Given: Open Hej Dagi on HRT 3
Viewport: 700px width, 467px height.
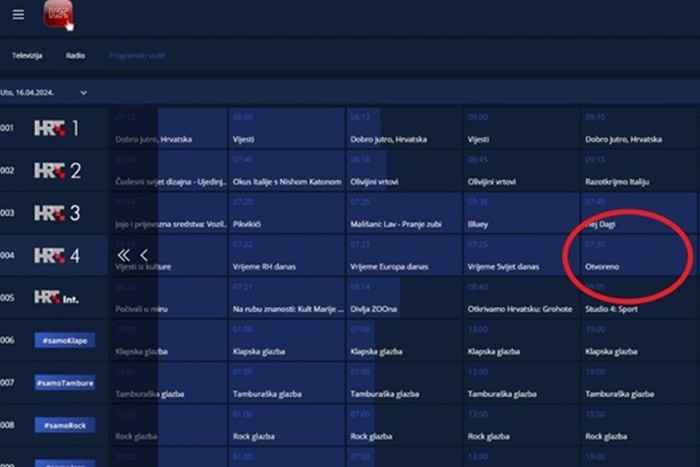Looking at the screenshot, I should 639,213.
